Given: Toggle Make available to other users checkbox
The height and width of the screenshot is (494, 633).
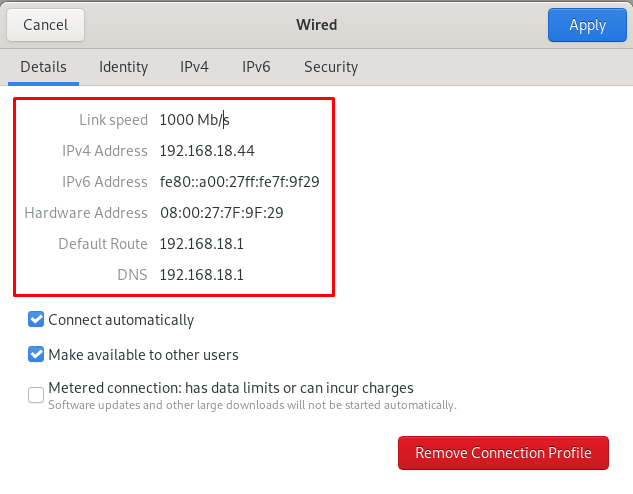Looking at the screenshot, I should coord(36,354).
